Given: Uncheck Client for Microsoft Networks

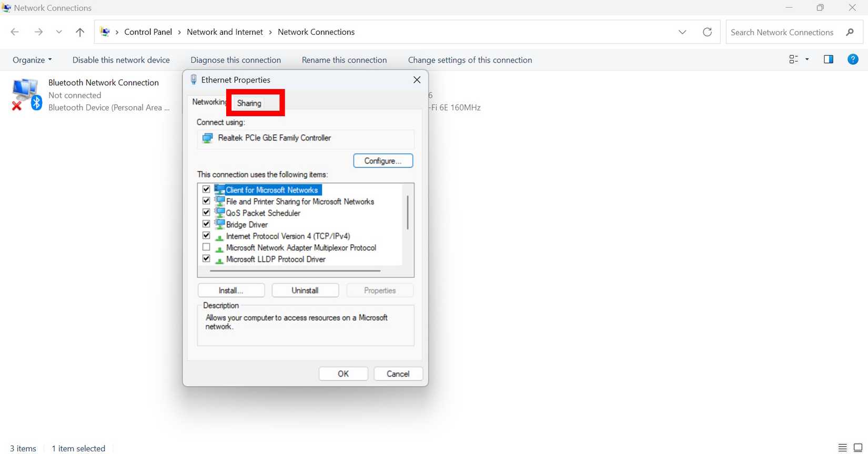Looking at the screenshot, I should (206, 189).
